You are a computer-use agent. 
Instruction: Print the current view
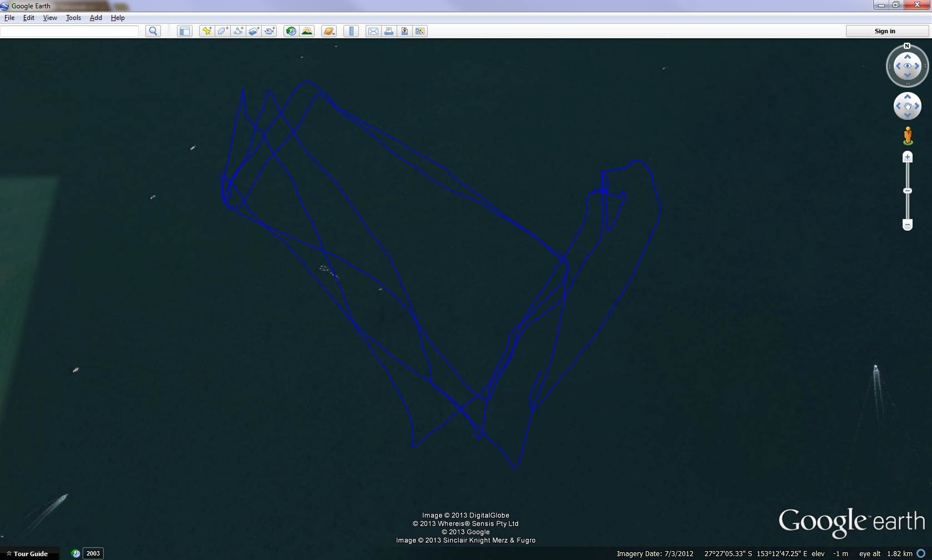[x=389, y=31]
